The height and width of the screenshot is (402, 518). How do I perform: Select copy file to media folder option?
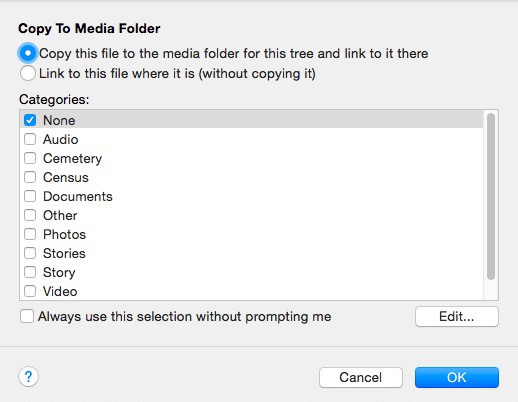(x=28, y=53)
